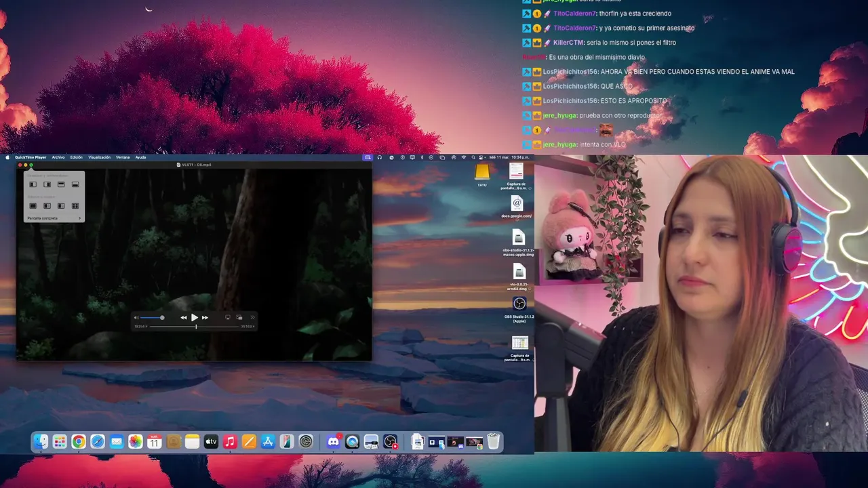868x488 pixels.
Task: Open the Apple menu
Action: pyautogui.click(x=7, y=157)
